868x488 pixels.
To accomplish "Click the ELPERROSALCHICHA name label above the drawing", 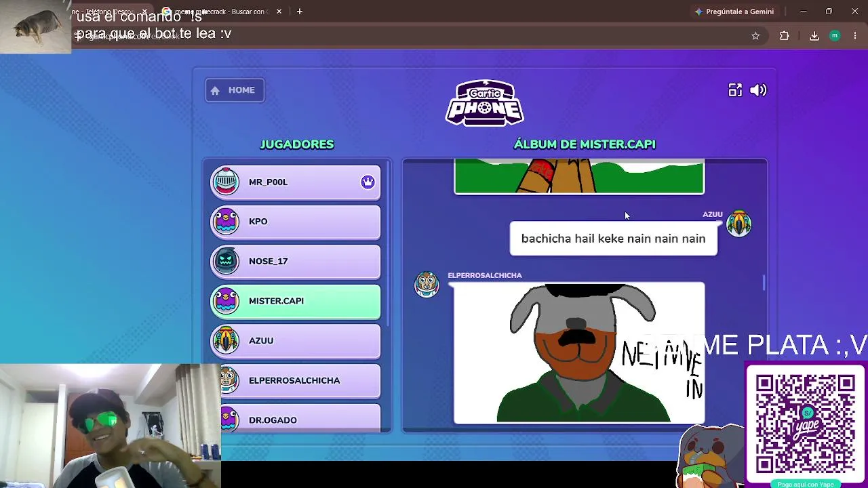I will pos(485,275).
